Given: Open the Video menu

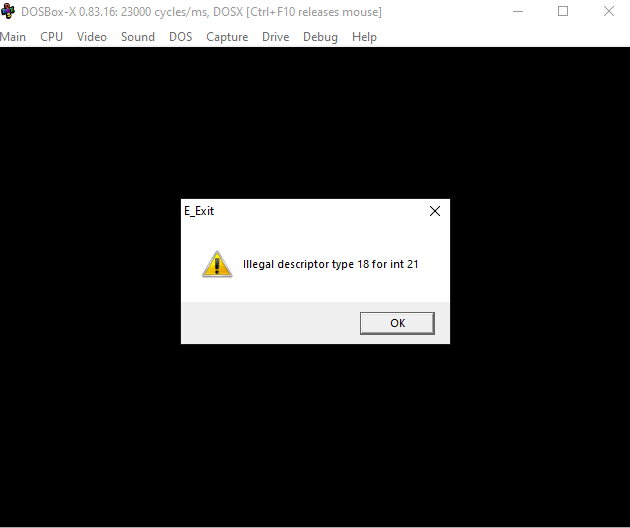Looking at the screenshot, I should tap(92, 37).
